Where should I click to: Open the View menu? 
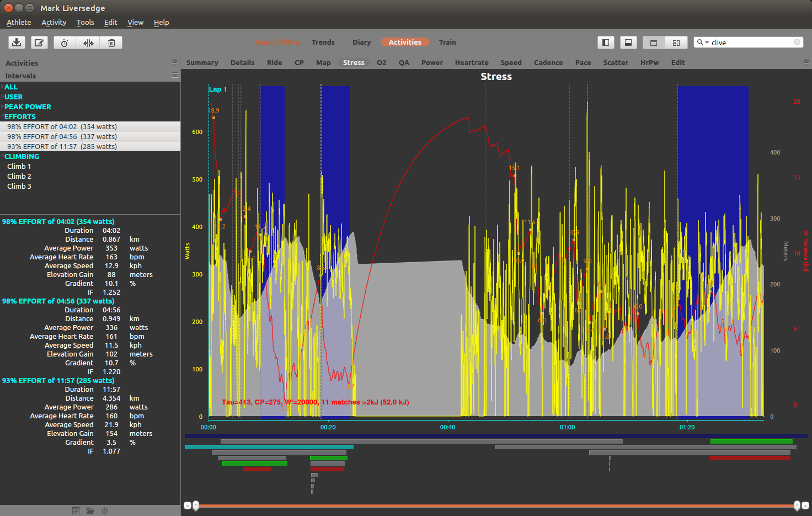click(136, 23)
